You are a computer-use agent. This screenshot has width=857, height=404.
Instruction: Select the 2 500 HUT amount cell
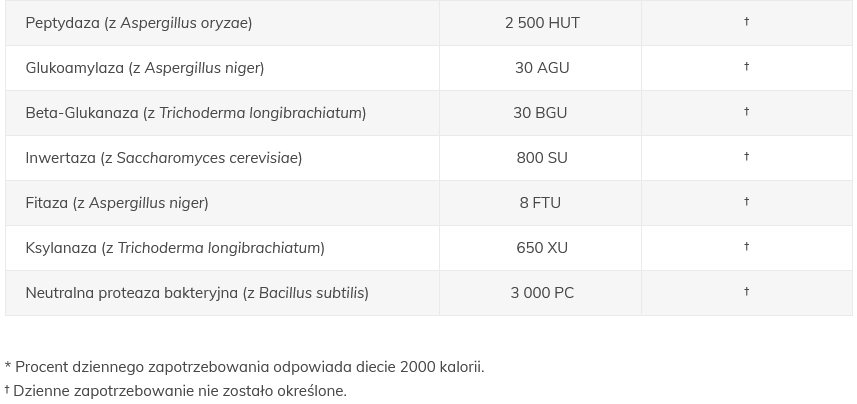[542, 23]
